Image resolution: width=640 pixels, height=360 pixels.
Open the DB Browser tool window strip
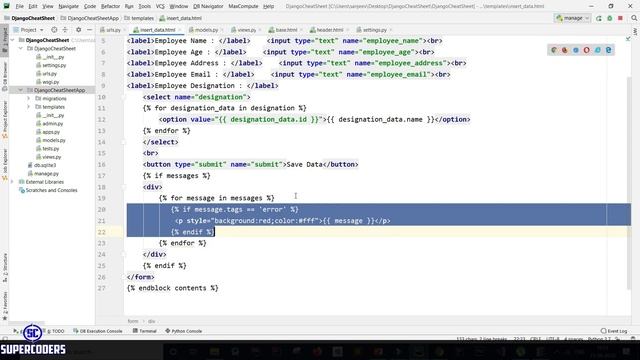[x=5, y=76]
